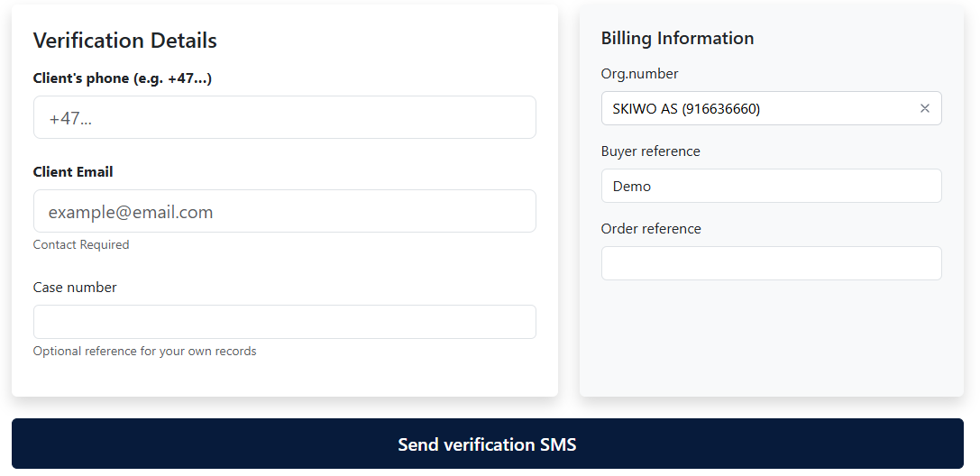Click the "Contact Required" helper text
Viewport: 980px width, 476px height.
point(81,245)
